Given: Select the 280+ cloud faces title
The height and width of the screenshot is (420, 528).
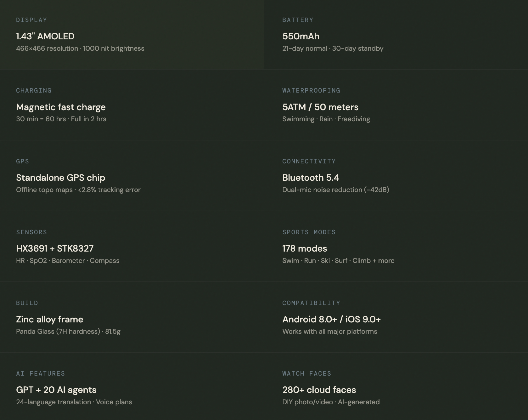Looking at the screenshot, I should point(319,390).
